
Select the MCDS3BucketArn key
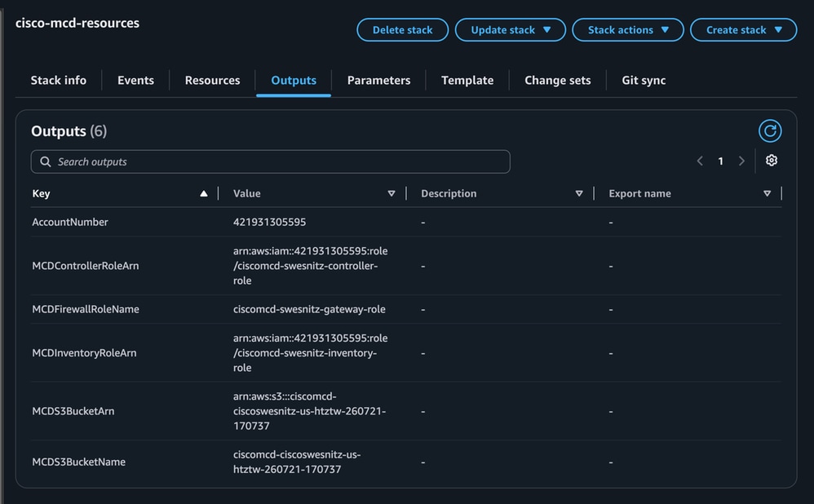[73, 411]
